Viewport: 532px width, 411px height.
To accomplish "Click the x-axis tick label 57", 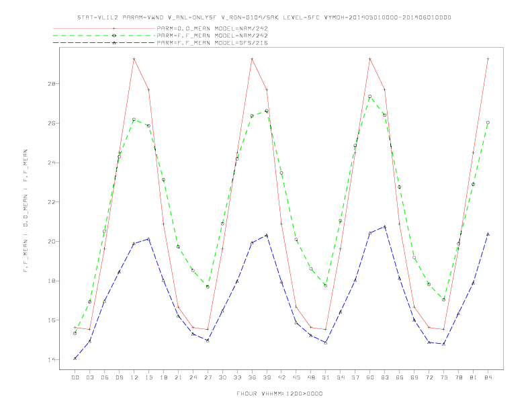I will tap(355, 377).
